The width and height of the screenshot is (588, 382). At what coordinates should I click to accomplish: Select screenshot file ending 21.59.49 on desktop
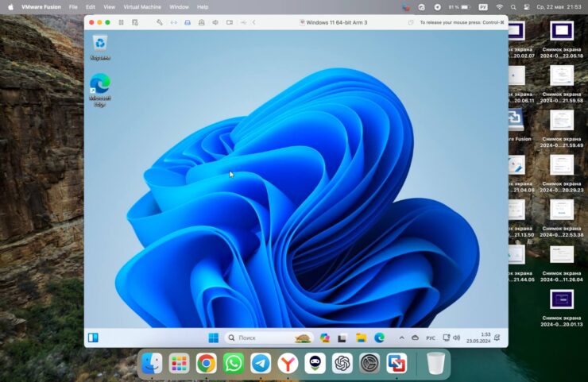[561, 129]
